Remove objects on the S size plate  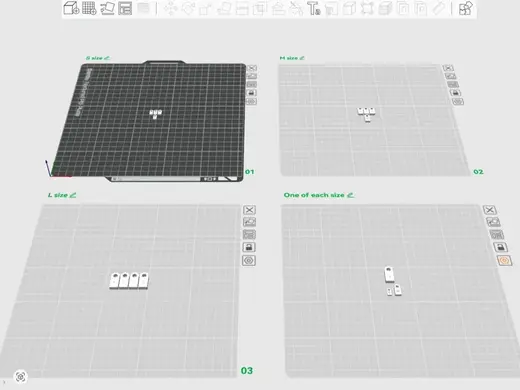252,68
